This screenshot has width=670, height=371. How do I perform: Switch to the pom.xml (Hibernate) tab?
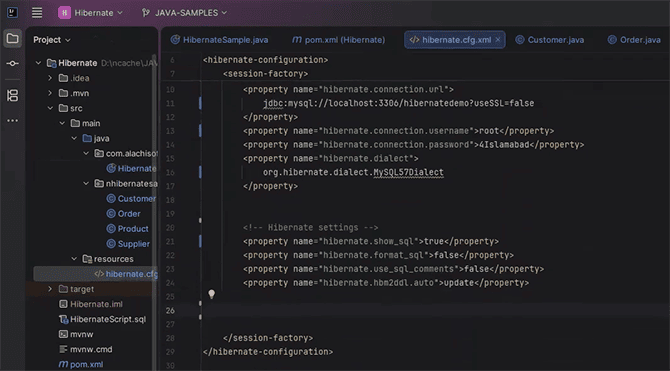coord(338,40)
